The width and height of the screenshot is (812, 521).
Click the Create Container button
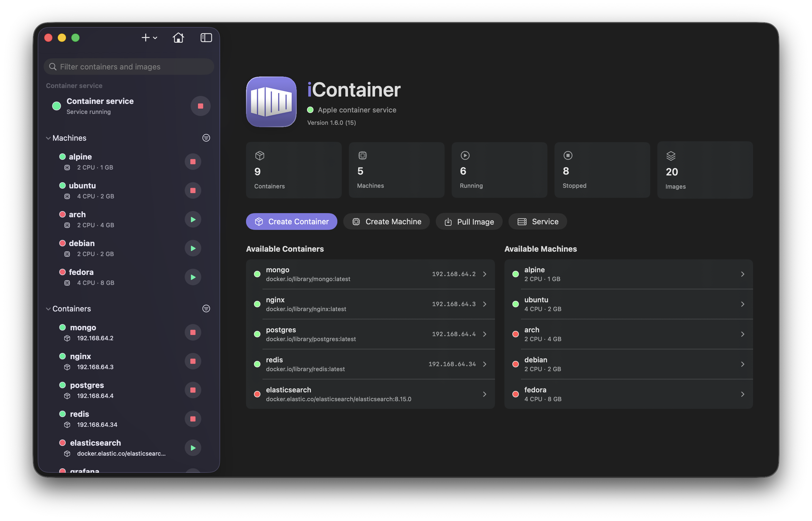(292, 222)
